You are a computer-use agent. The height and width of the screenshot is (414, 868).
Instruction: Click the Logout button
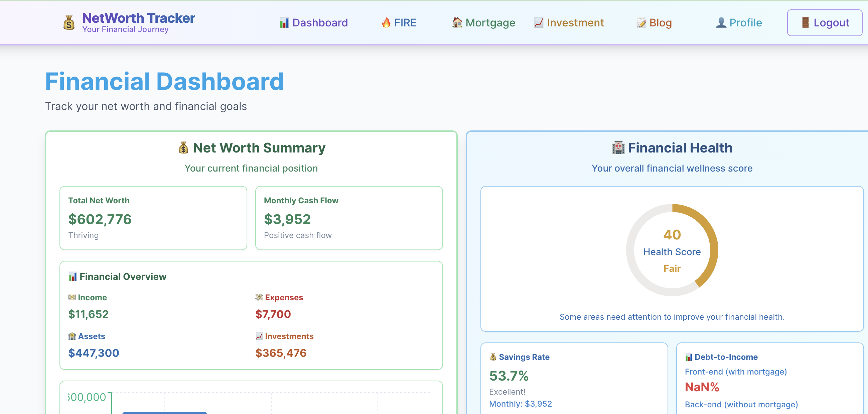coord(825,23)
